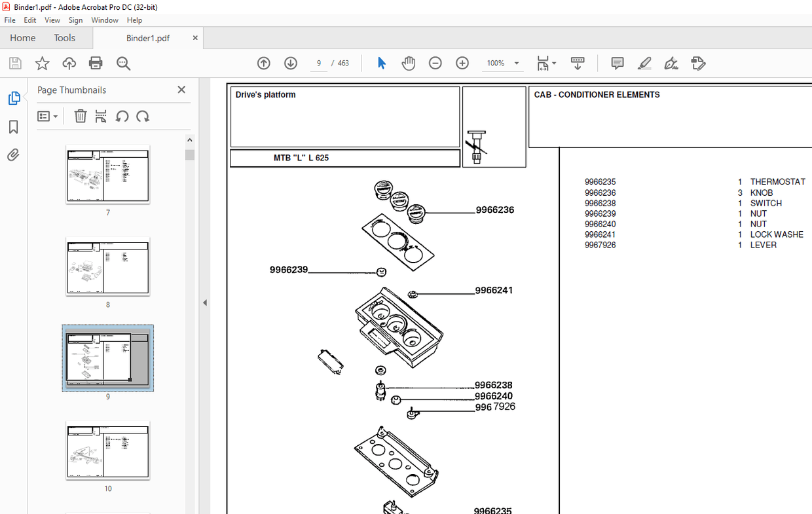Screen dimensions: 812x514
Task: Open the Attachments paperclip panel
Action: (x=13, y=155)
